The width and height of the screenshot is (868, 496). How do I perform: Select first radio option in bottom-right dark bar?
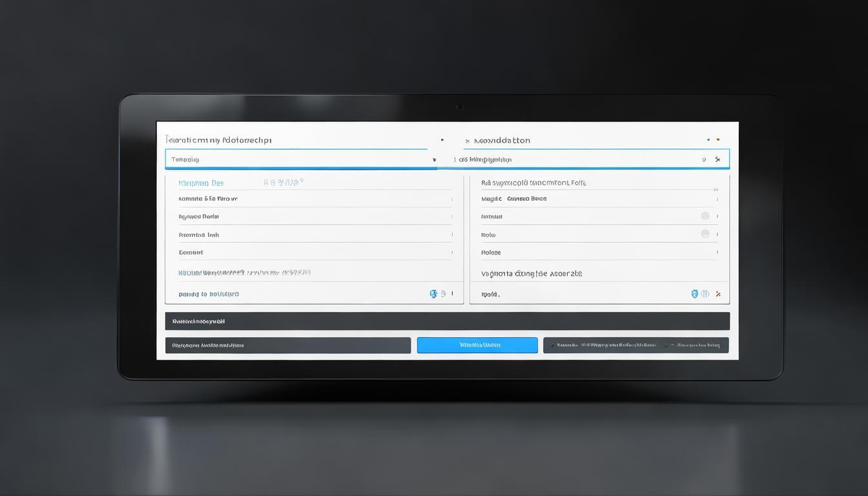pyautogui.click(x=553, y=346)
